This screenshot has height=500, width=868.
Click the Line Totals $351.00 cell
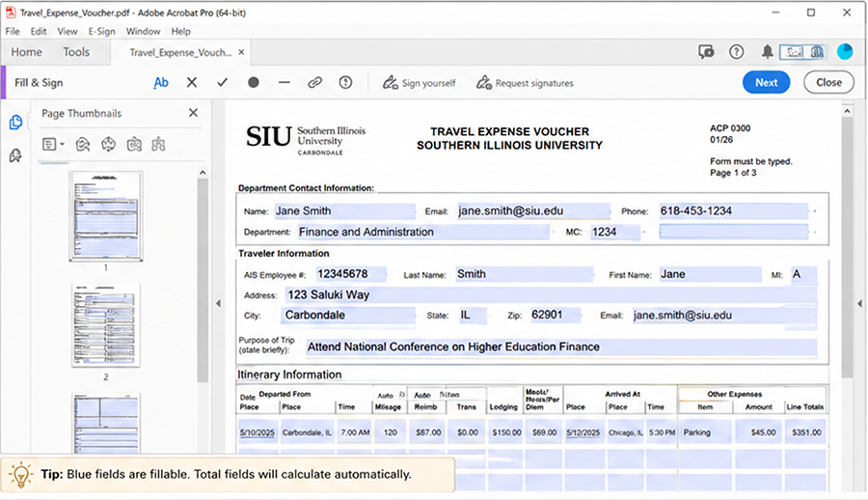click(806, 432)
